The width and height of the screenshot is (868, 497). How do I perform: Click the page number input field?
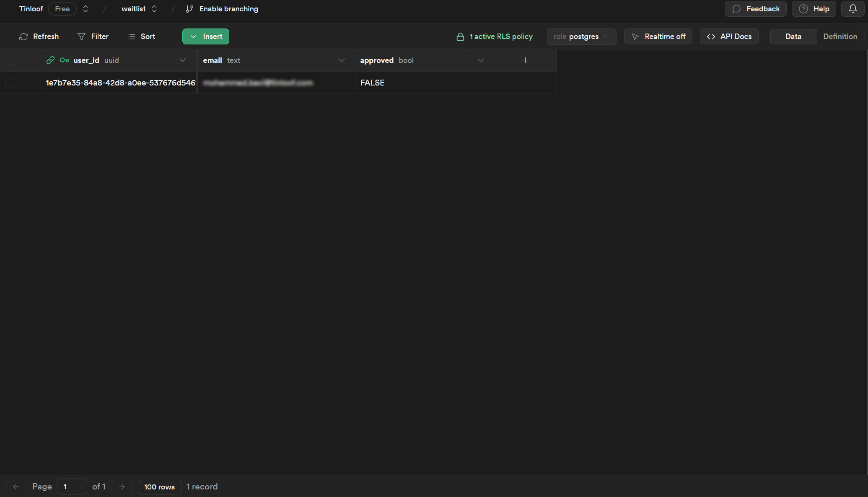[72, 487]
